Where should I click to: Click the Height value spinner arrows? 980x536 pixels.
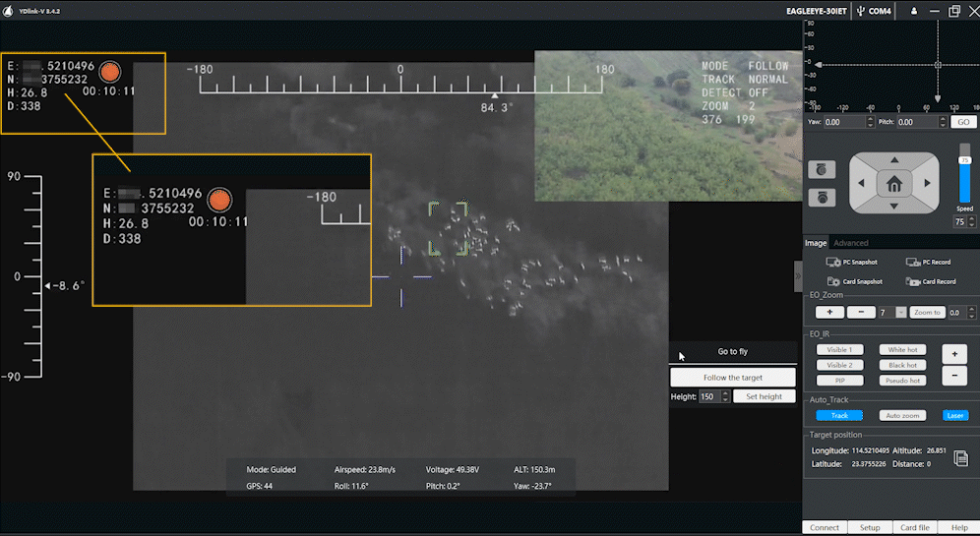point(725,396)
